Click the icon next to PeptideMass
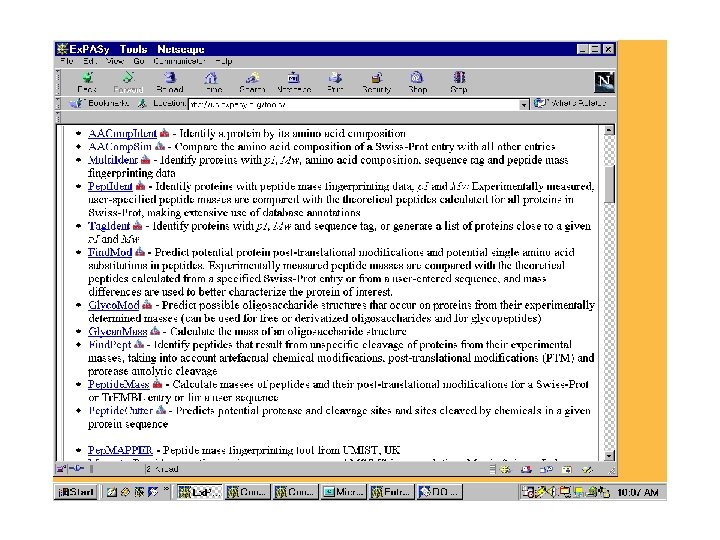The width and height of the screenshot is (720, 540). pyautogui.click(x=158, y=384)
